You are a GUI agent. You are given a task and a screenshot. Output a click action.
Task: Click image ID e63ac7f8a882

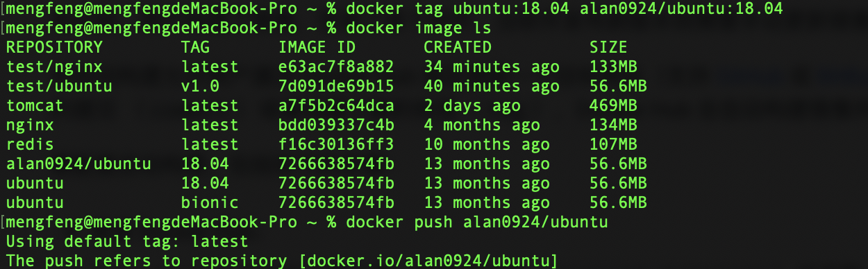point(336,67)
